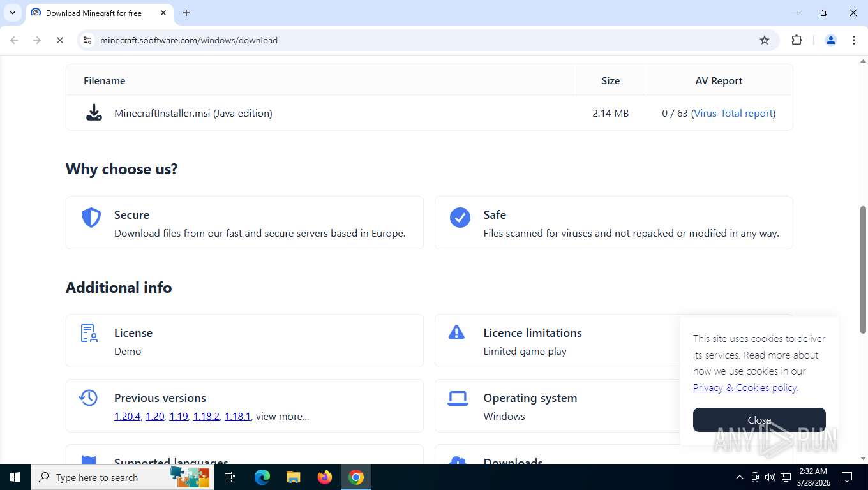This screenshot has height=490, width=868.
Task: Click the Licence limitations warning triangle icon
Action: click(456, 332)
